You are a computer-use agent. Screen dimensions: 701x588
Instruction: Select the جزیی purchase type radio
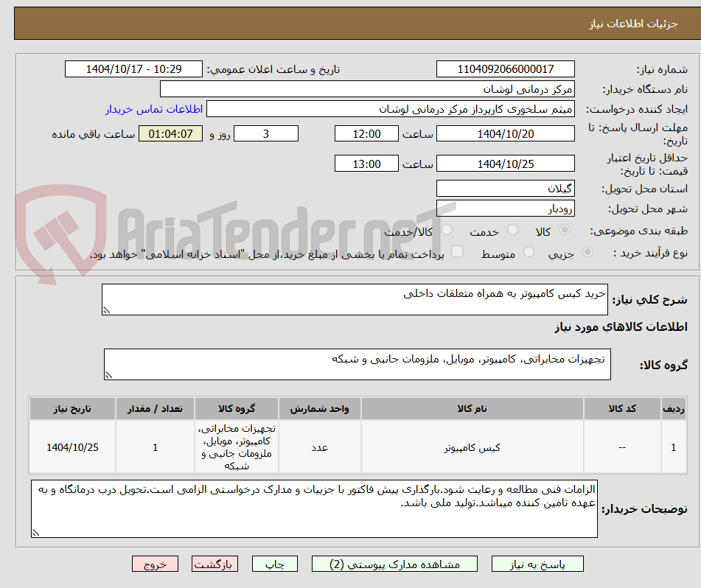click(587, 252)
